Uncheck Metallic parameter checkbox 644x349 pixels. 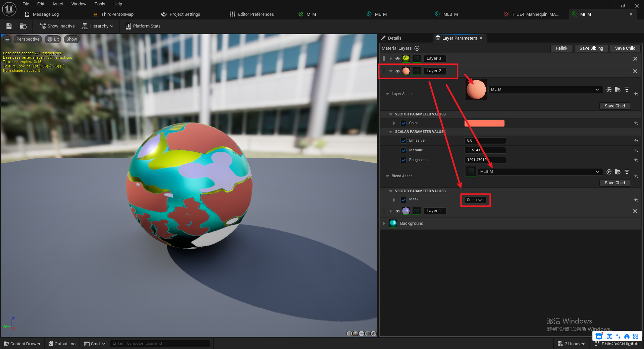tap(404, 150)
